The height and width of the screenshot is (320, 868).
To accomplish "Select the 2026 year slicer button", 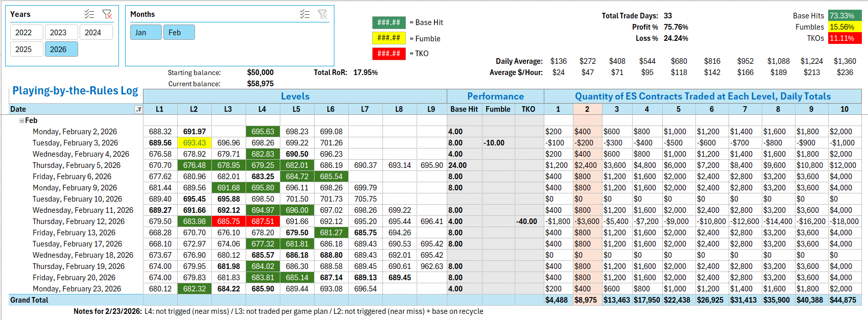I will coord(61,50).
